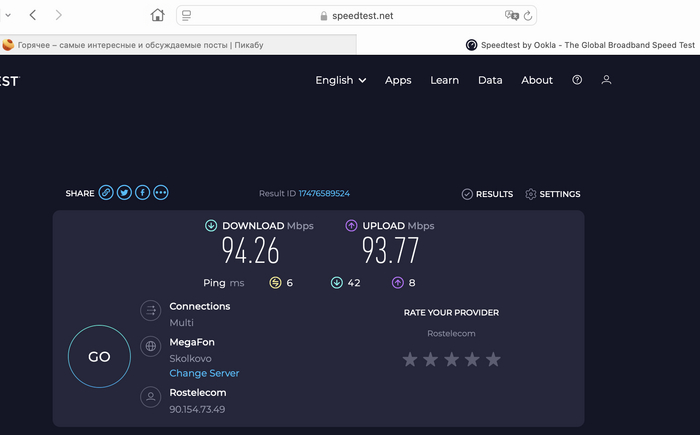Expand the English language dropdown
This screenshot has height=435, width=700.
coord(340,80)
